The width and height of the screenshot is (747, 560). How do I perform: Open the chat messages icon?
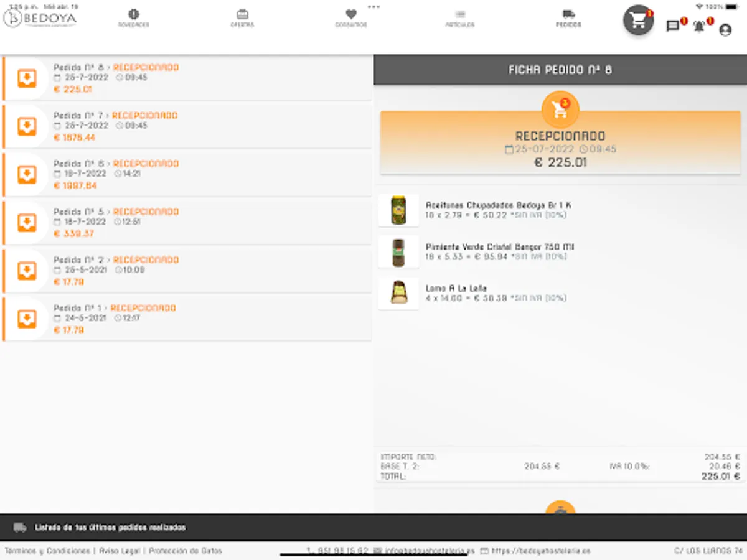(x=673, y=26)
